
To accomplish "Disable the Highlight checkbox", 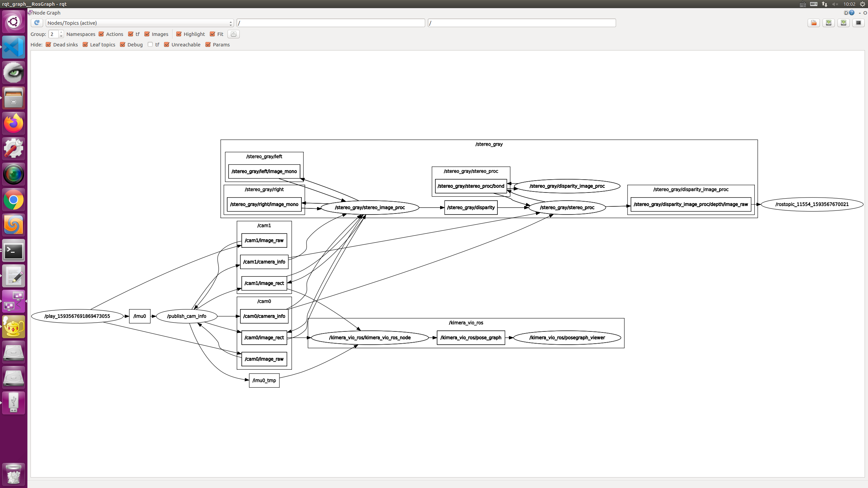I will tap(179, 34).
